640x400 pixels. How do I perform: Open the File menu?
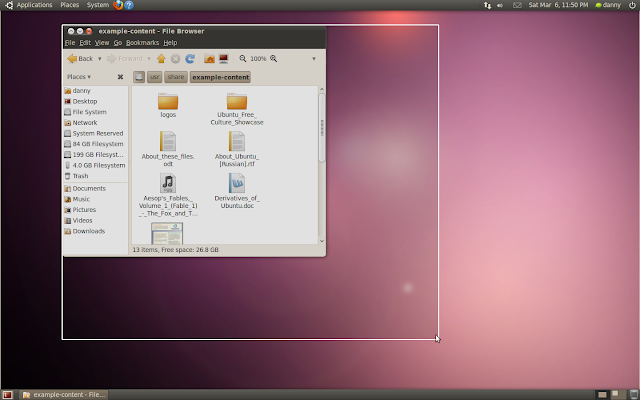click(x=70, y=42)
